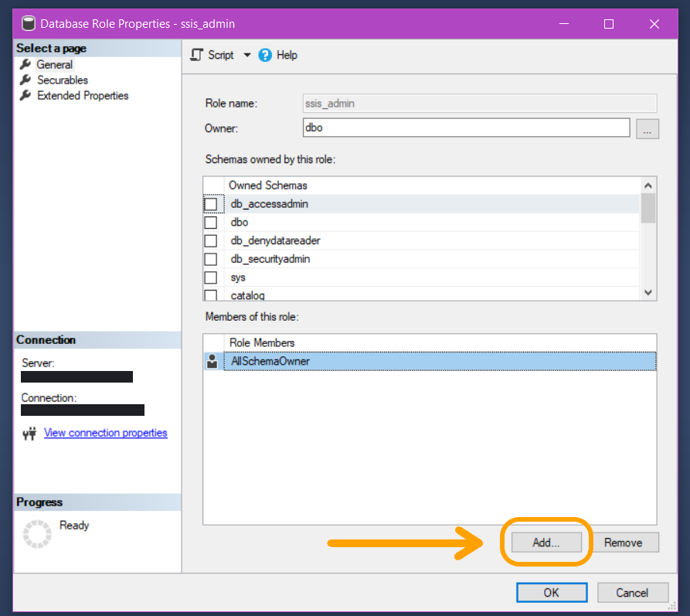Check the db_accessadmin schema checkbox

211,204
